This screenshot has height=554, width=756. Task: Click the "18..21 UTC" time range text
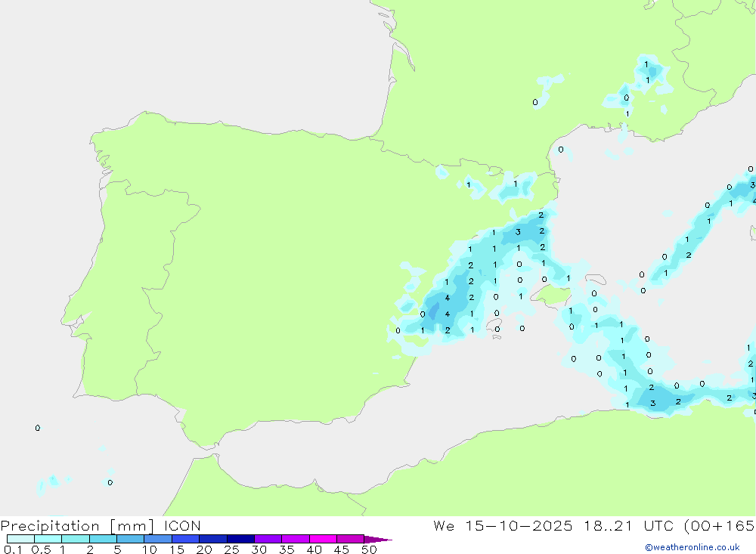pyautogui.click(x=631, y=525)
